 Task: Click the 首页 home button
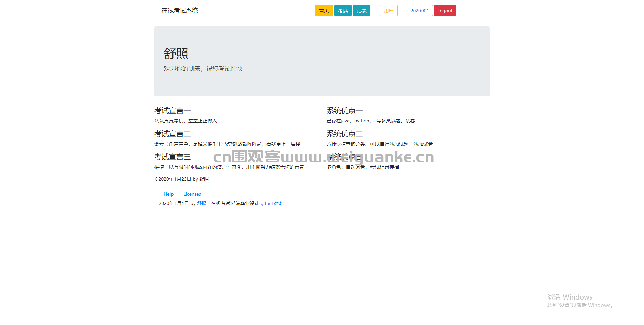click(324, 11)
